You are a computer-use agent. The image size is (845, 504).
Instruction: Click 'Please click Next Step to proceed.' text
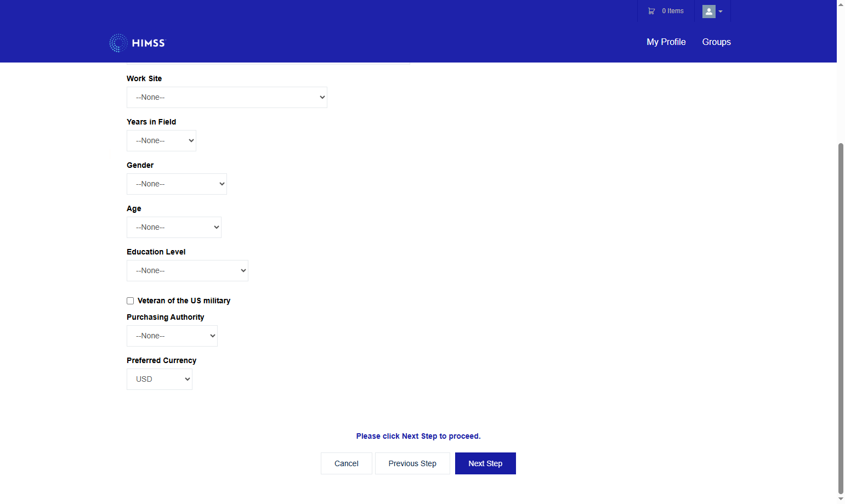click(x=418, y=436)
